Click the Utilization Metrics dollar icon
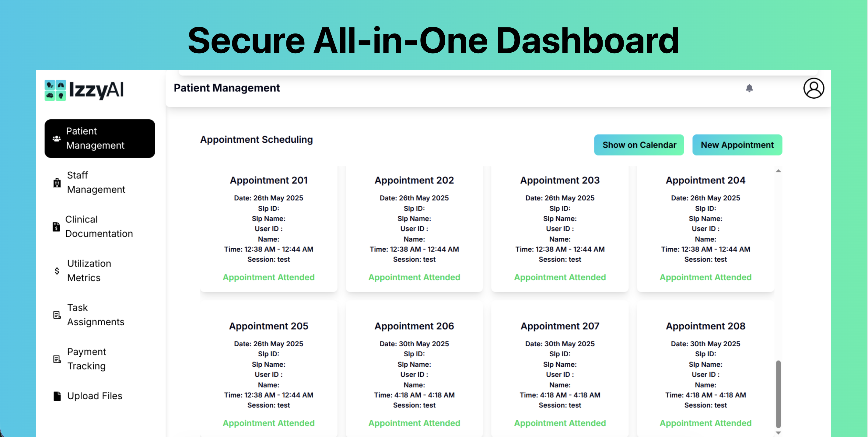This screenshot has width=868, height=437. point(57,271)
